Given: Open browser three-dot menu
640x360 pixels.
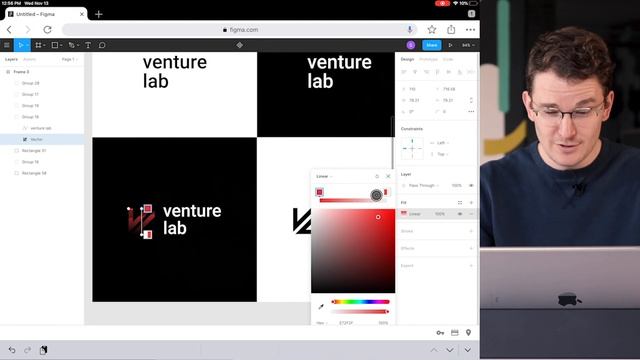Looking at the screenshot, I should pyautogui.click(x=470, y=29).
